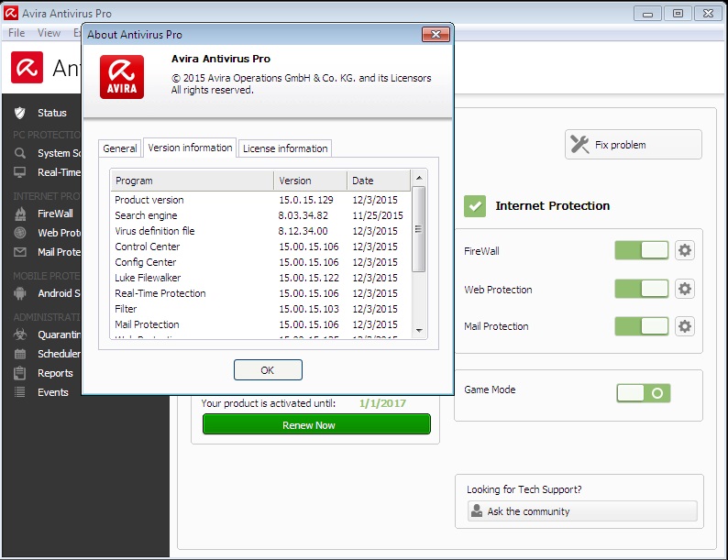Click the version list scroll down arrow
Screen dimensions: 728x560
419,330
